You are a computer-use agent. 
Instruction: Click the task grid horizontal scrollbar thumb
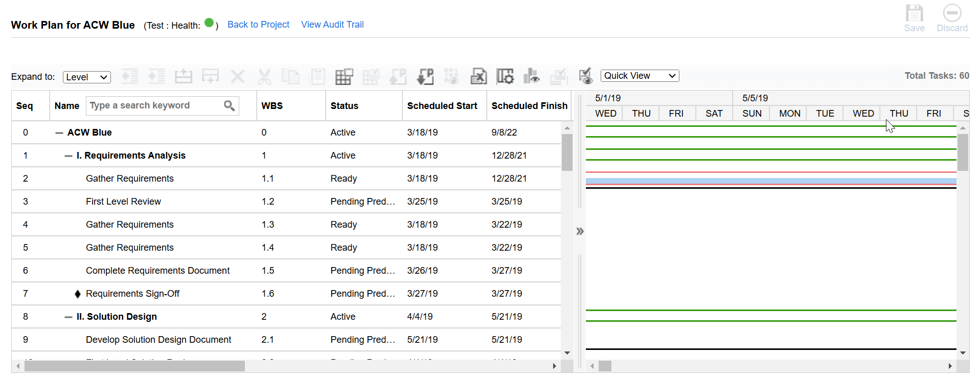[x=134, y=366]
